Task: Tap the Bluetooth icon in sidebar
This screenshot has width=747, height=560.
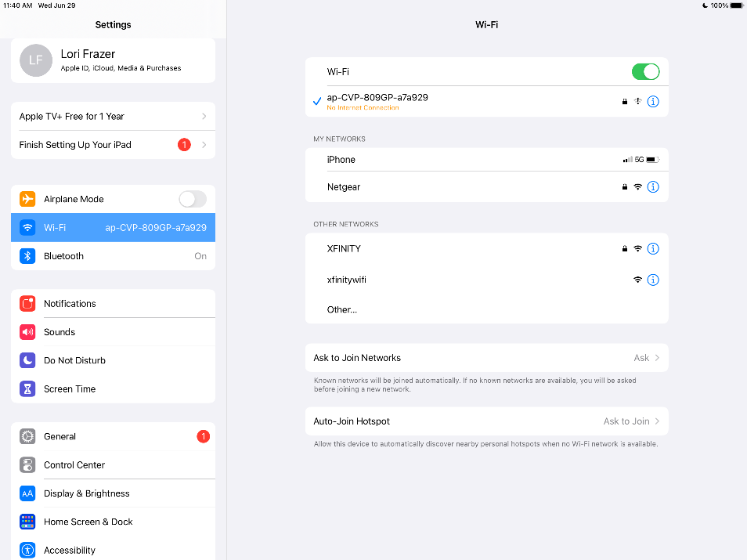Action: point(27,256)
